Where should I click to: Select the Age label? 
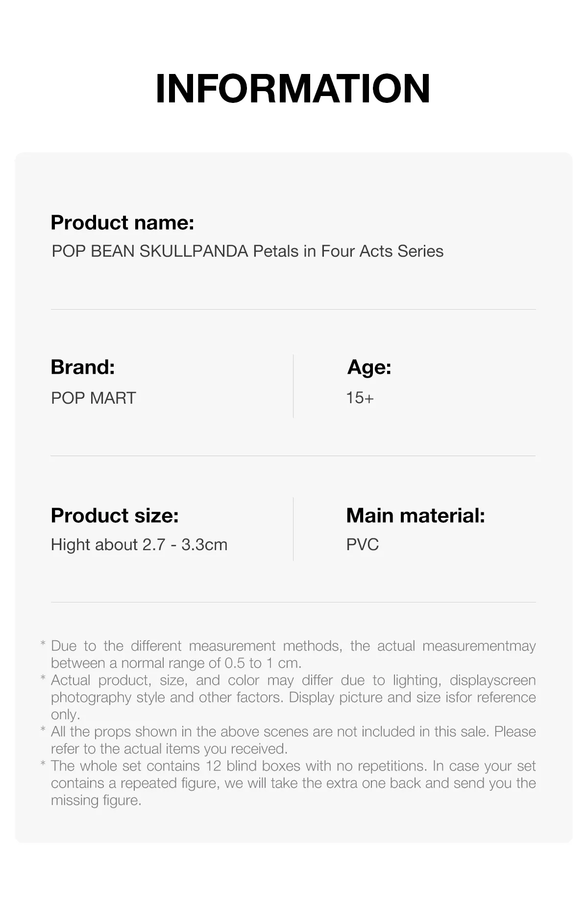tap(369, 367)
